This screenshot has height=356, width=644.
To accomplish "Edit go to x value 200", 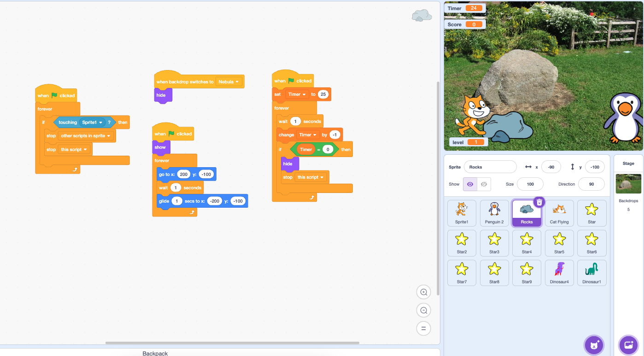I will [x=184, y=175].
